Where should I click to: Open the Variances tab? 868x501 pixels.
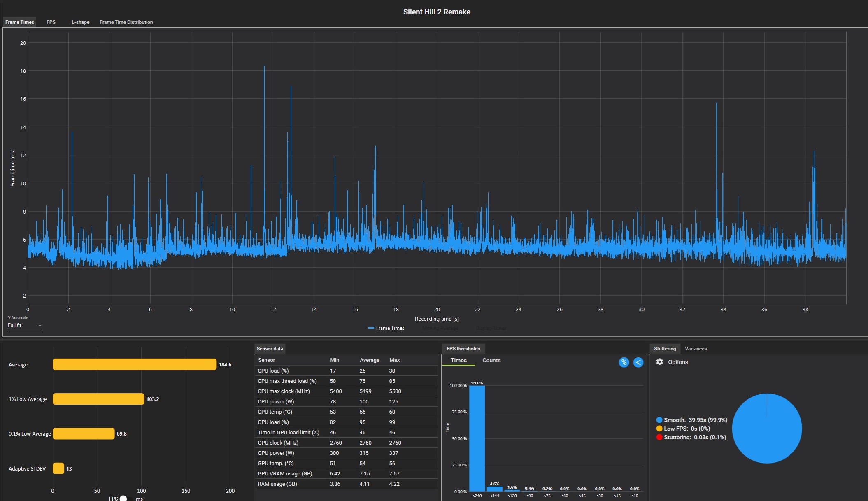696,349
